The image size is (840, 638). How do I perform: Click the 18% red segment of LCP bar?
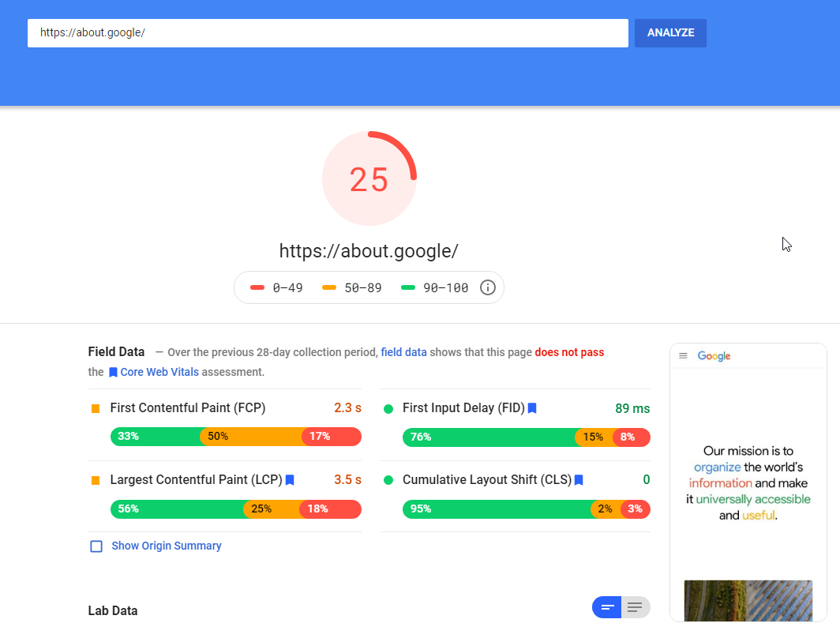click(331, 509)
